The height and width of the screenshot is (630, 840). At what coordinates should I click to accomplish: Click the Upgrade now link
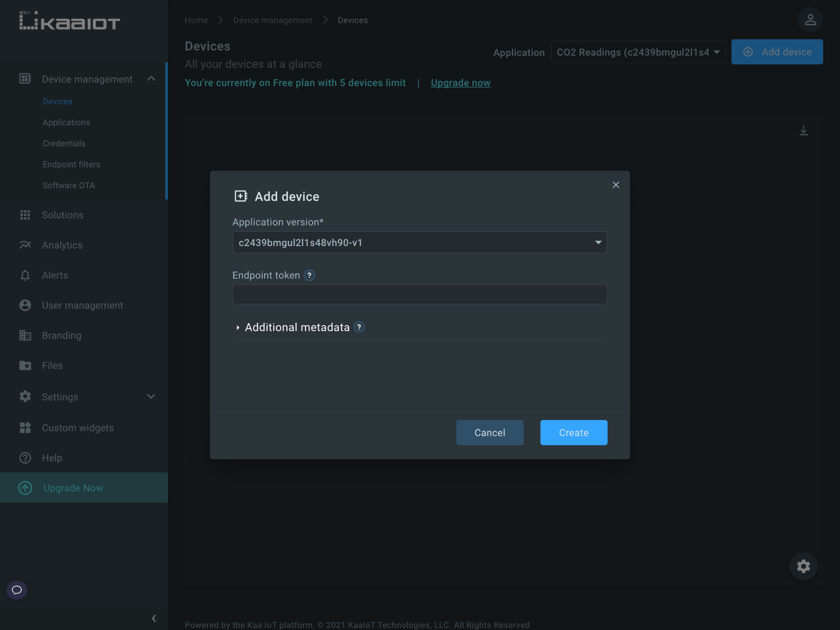[x=460, y=82]
